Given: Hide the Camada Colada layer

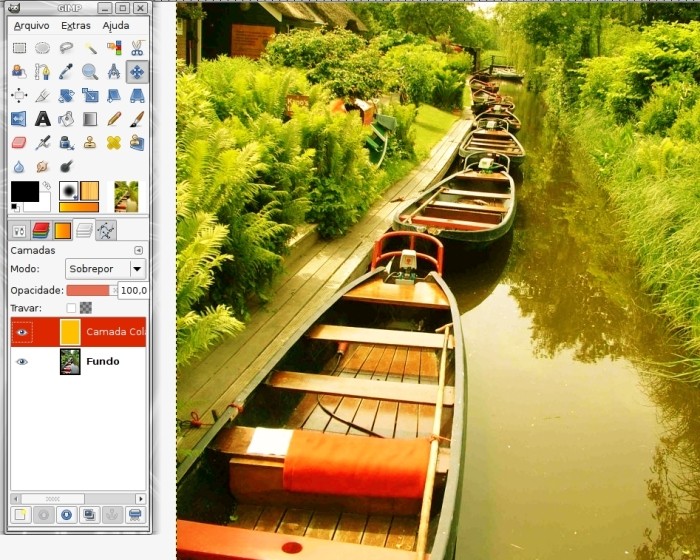Looking at the screenshot, I should [x=22, y=332].
